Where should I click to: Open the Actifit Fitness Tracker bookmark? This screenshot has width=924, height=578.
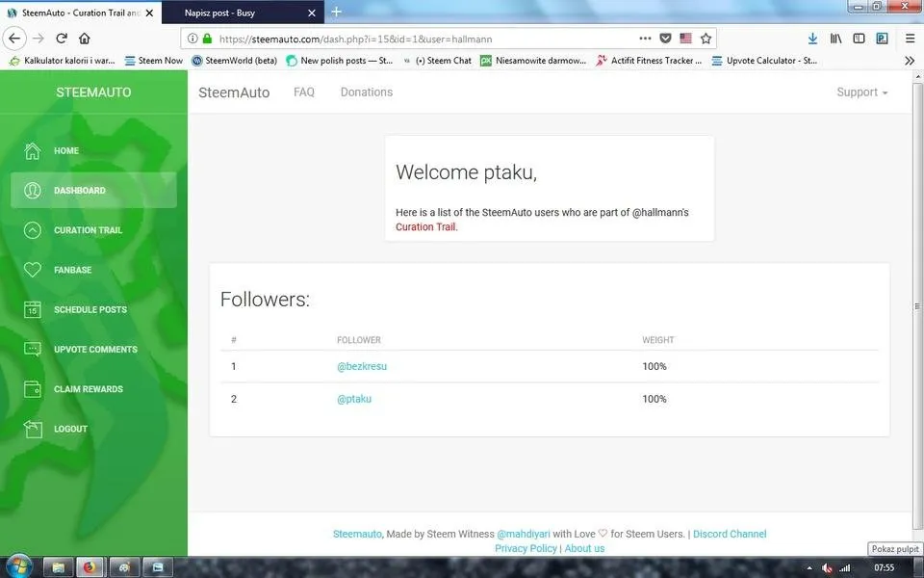(649, 60)
